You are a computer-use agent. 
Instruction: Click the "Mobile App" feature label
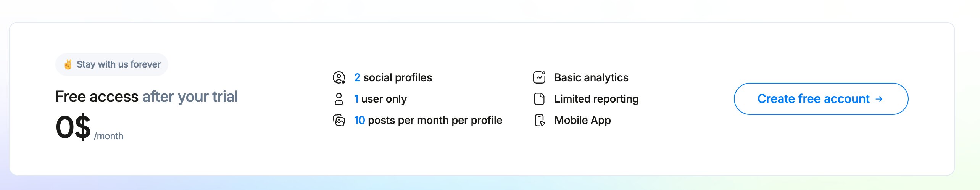(582, 120)
